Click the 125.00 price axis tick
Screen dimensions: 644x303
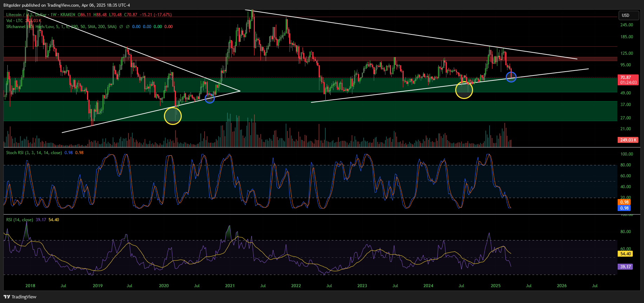click(x=627, y=53)
